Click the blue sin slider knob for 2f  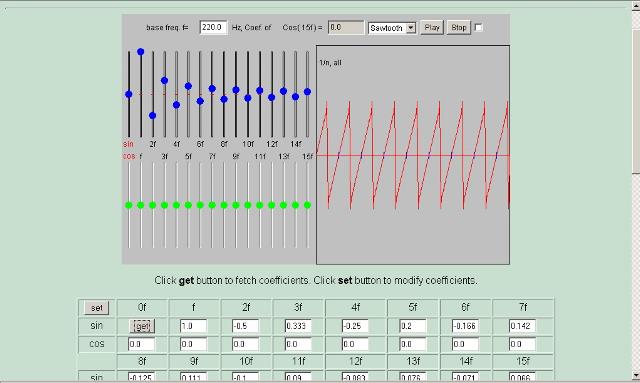pyautogui.click(x=153, y=116)
